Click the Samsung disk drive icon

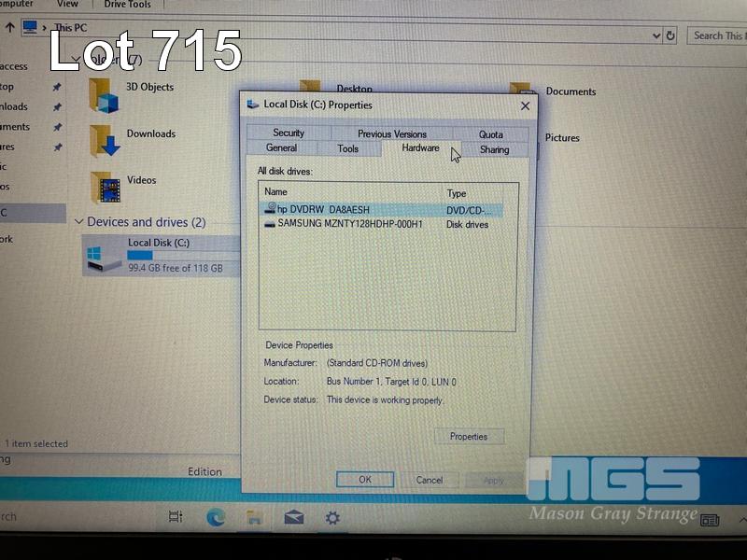pyautogui.click(x=270, y=224)
